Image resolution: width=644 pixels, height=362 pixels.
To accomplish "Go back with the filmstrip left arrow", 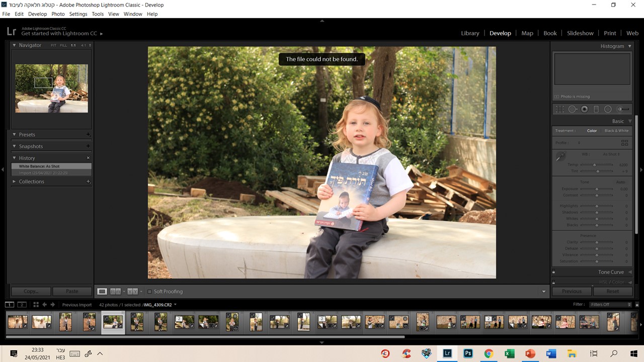I will (44, 305).
